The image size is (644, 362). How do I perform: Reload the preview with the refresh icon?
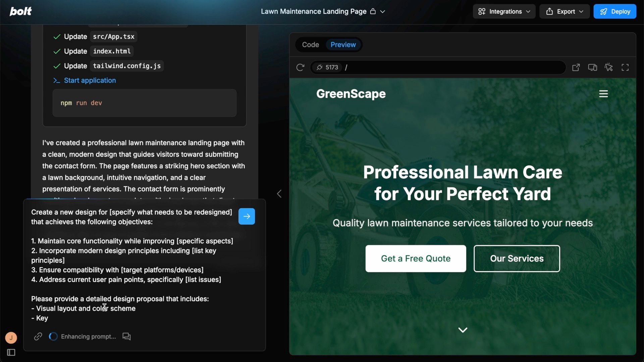(x=300, y=67)
